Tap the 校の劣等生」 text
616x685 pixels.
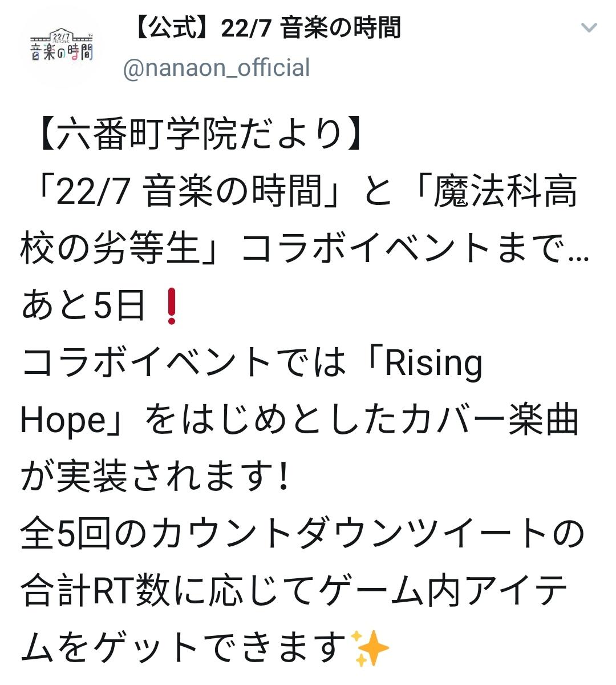125,249
